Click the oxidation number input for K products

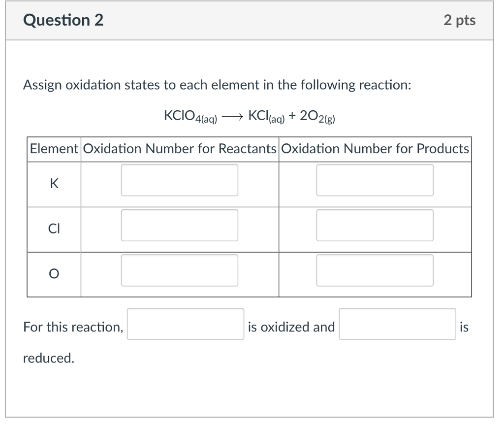375,180
